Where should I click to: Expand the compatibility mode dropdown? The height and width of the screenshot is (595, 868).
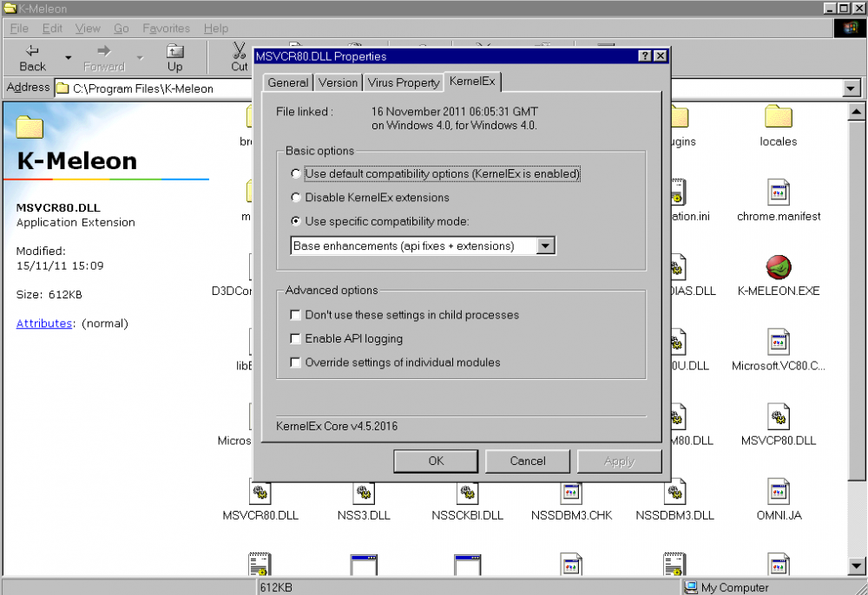tap(545, 246)
